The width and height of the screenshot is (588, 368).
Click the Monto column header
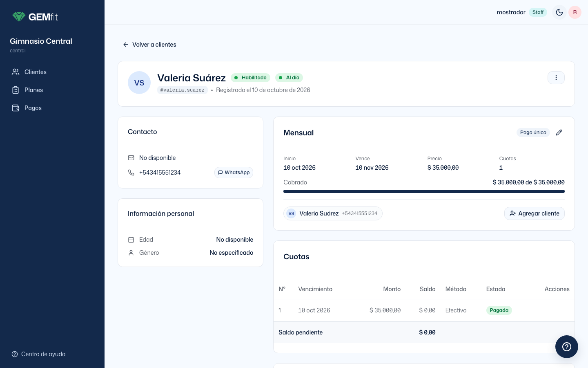(x=392, y=289)
